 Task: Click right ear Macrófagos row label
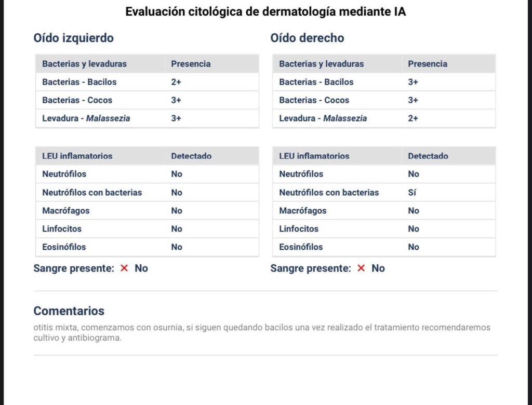click(x=303, y=211)
